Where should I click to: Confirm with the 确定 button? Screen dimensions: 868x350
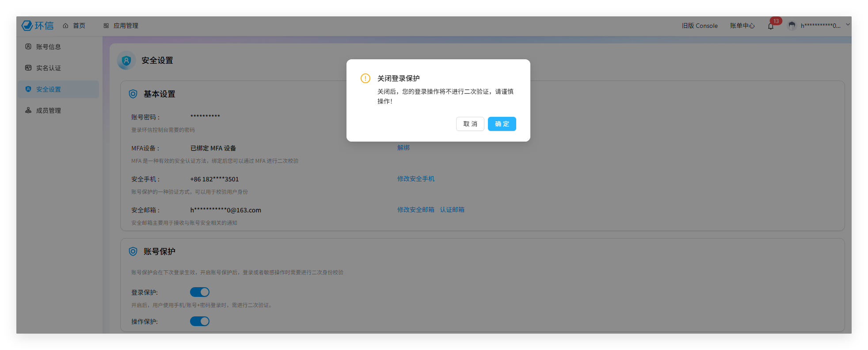click(502, 124)
